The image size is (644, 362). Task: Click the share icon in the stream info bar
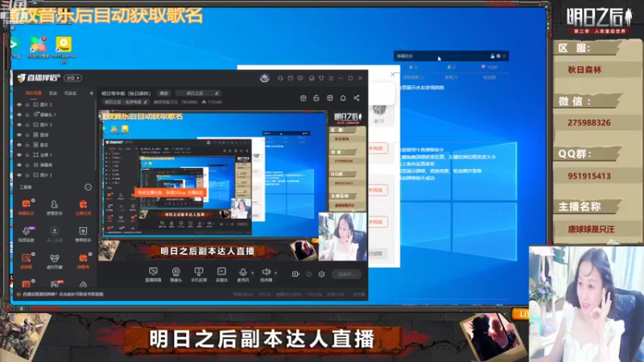point(357,98)
